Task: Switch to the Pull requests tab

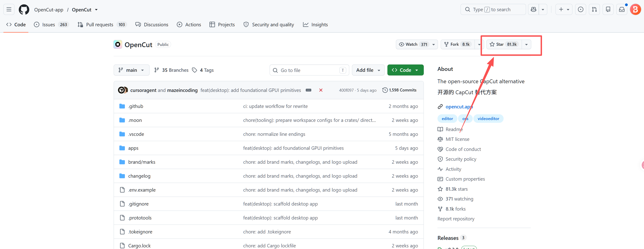Action: 102,24
